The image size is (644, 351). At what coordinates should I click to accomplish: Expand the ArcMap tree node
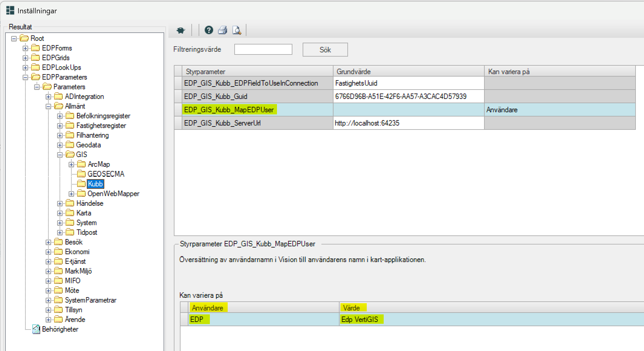[x=71, y=165]
